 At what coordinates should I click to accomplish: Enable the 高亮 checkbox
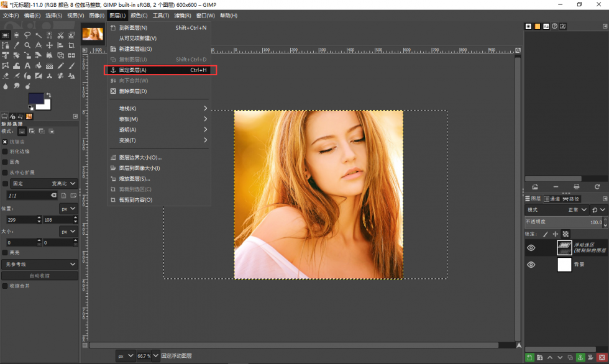pos(5,253)
